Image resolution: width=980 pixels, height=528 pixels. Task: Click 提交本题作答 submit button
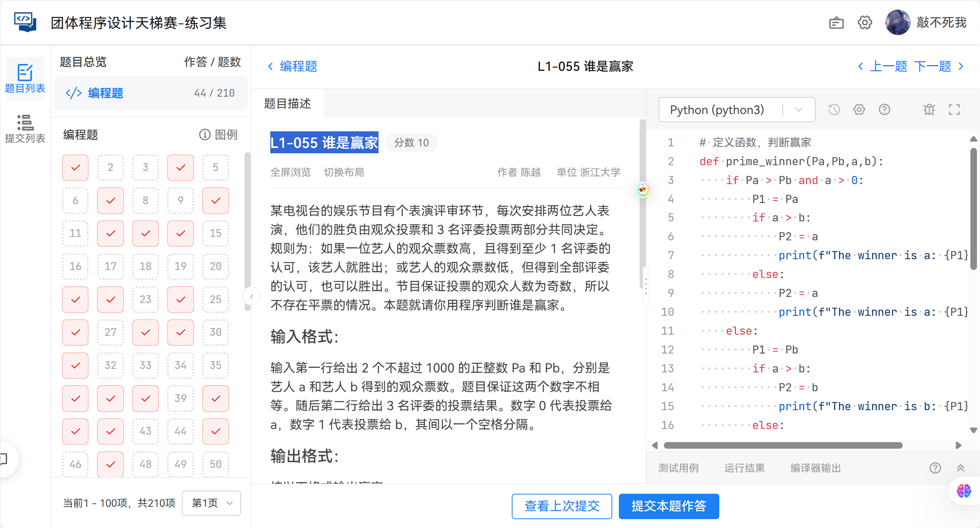(x=668, y=506)
